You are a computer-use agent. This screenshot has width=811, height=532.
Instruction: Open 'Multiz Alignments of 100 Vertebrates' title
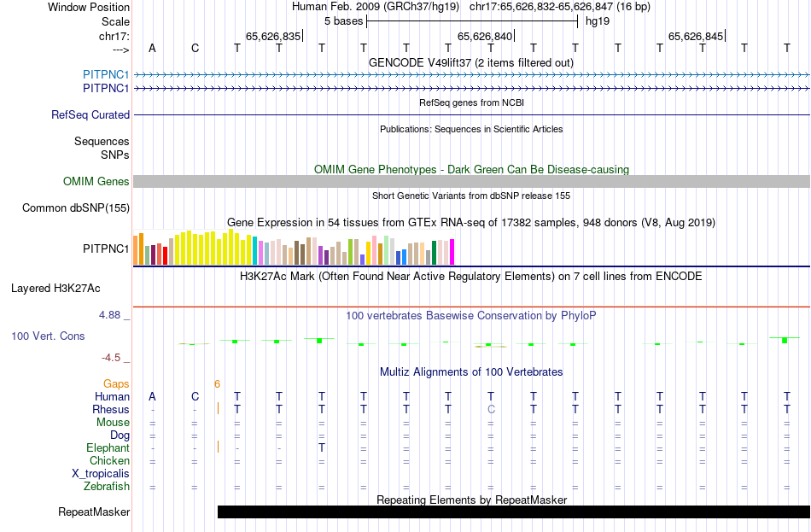pyautogui.click(x=471, y=372)
